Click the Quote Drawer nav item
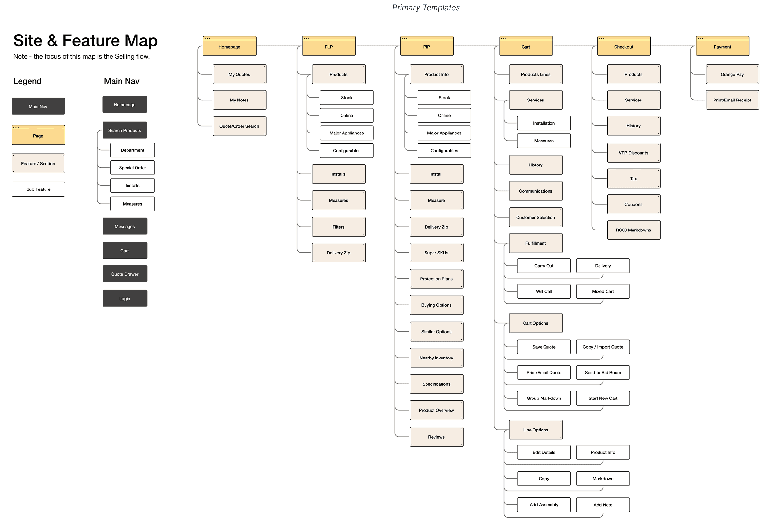Viewport: 769px width, 532px height. click(x=124, y=274)
